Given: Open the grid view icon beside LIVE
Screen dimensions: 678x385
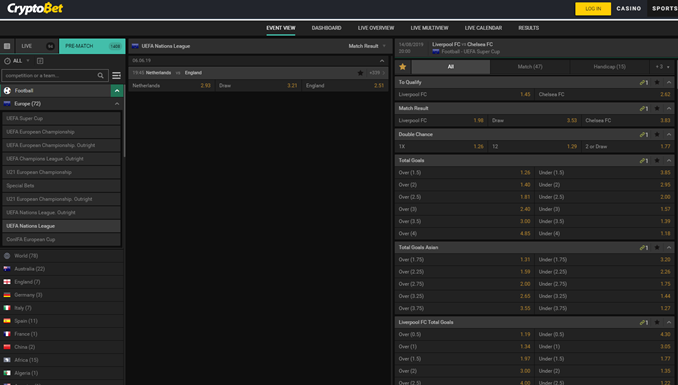Looking at the screenshot, I should pyautogui.click(x=7, y=46).
